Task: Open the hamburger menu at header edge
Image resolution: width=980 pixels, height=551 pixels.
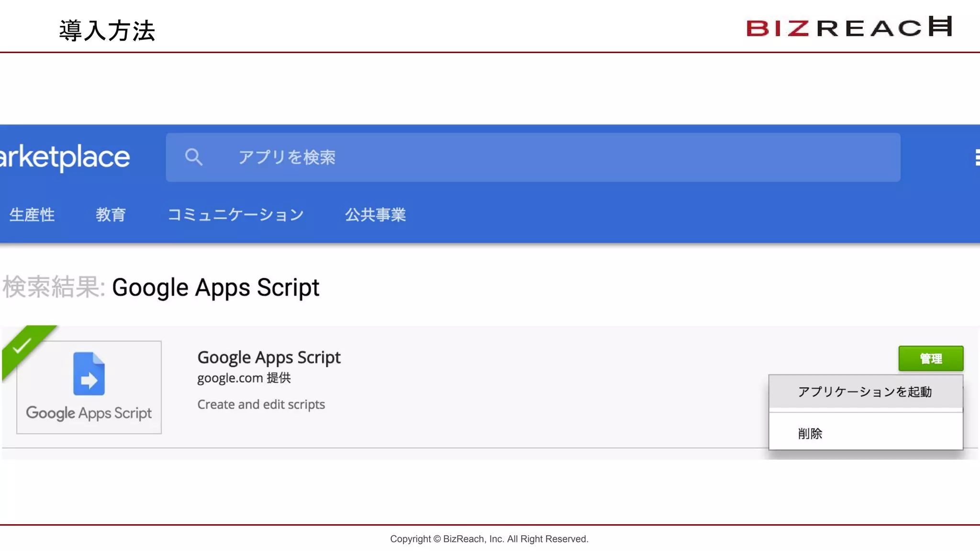Action: tap(977, 157)
